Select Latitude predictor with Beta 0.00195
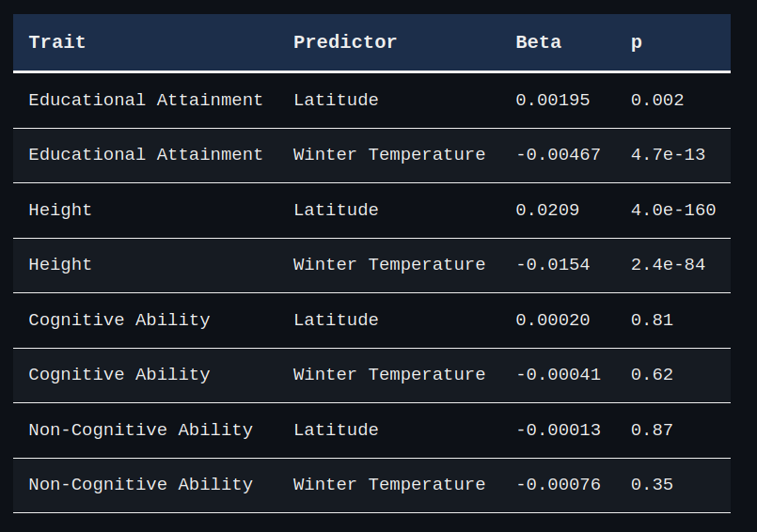The width and height of the screenshot is (757, 532). (336, 100)
